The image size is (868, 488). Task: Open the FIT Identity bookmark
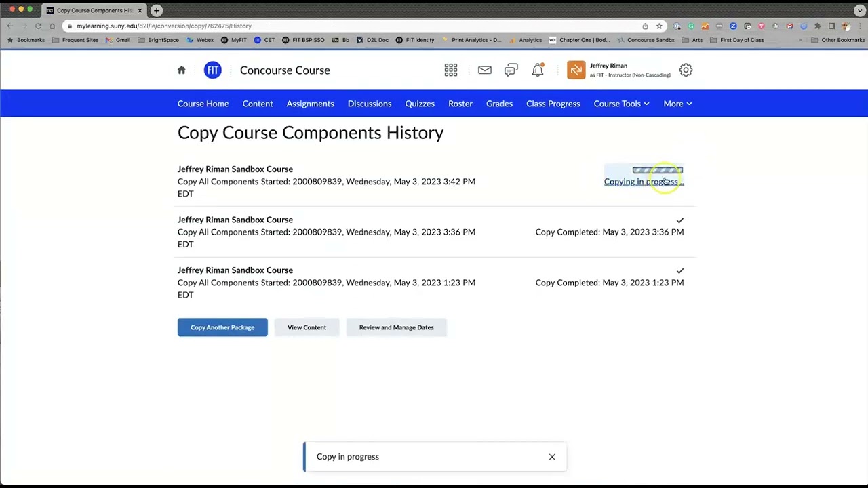click(x=415, y=40)
